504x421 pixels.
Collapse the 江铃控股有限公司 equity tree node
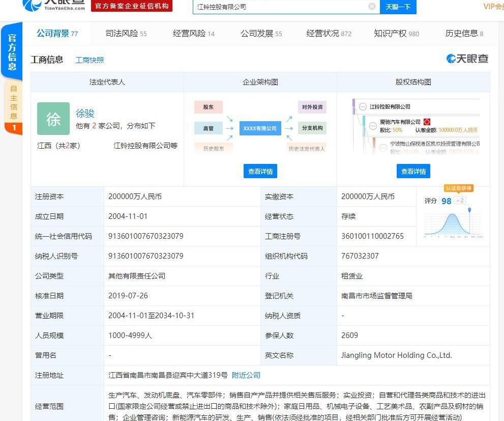[x=363, y=107]
